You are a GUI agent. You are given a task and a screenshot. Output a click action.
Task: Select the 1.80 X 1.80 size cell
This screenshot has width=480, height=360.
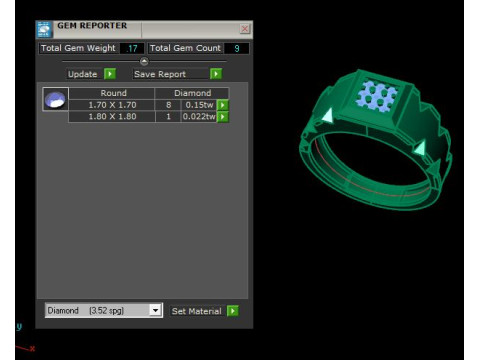(x=112, y=117)
